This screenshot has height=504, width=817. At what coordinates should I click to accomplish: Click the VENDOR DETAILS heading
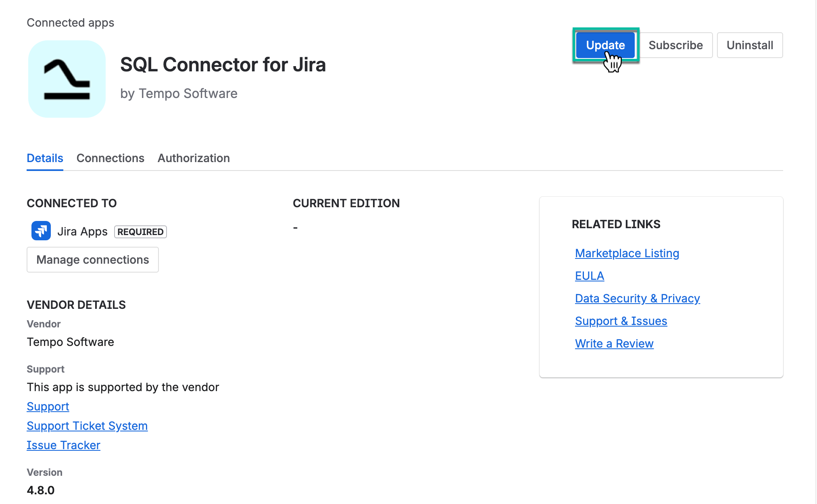point(76,305)
